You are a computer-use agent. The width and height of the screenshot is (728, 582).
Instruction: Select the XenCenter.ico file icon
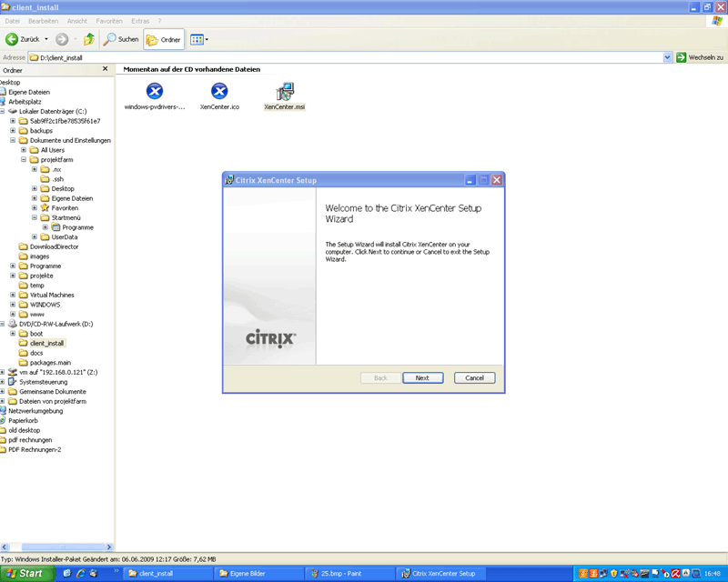pos(219,91)
